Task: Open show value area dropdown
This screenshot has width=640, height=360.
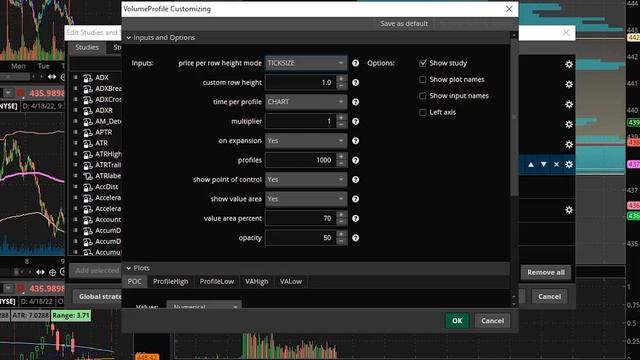Action: click(x=306, y=199)
